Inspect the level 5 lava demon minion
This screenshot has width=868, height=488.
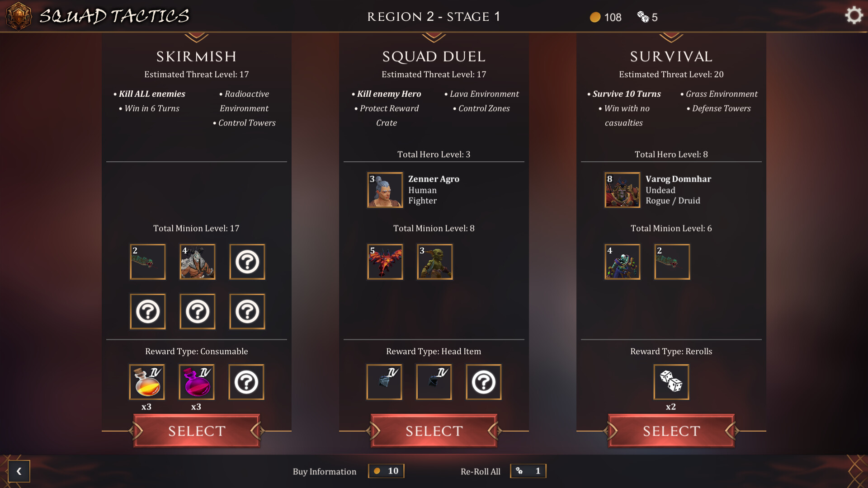click(x=385, y=262)
